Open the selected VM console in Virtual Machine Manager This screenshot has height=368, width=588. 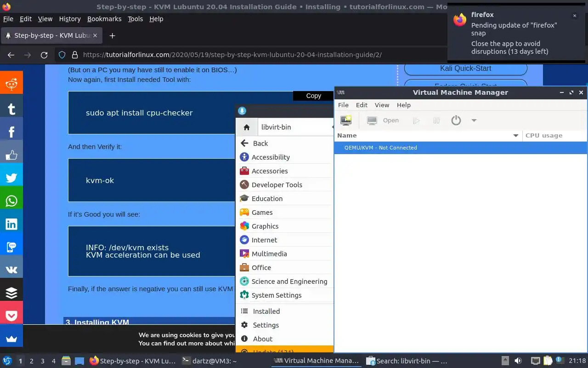coord(383,121)
